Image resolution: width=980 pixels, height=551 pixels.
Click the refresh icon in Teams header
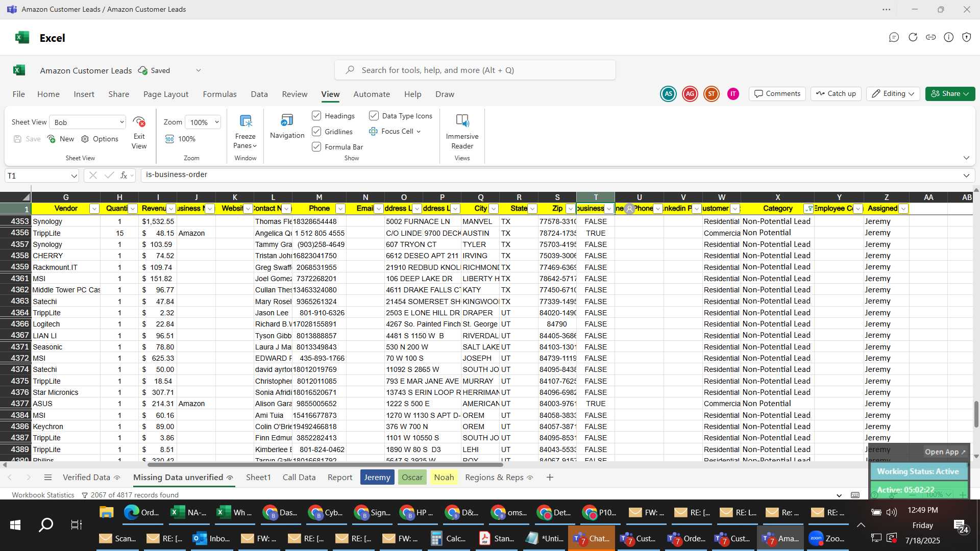[x=913, y=37]
